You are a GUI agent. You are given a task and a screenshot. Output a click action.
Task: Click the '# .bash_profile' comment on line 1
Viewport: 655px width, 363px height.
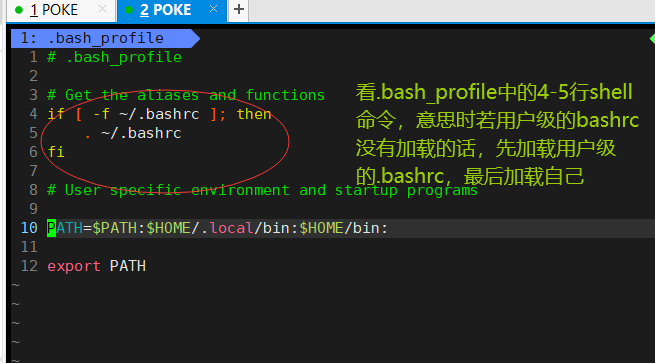tap(114, 57)
